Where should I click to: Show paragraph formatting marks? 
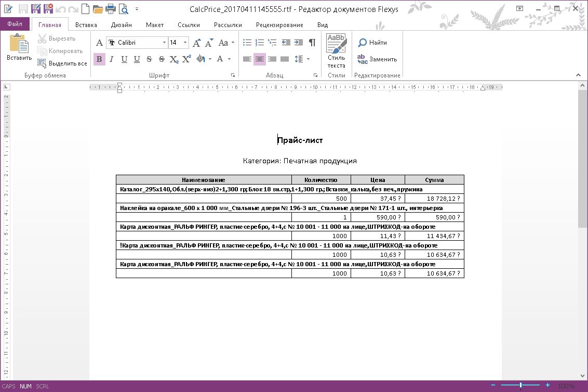312,43
